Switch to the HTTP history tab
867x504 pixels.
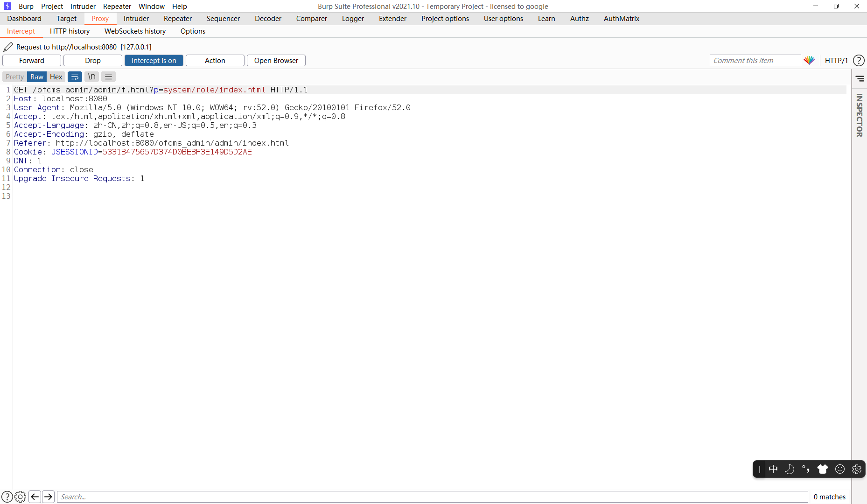pyautogui.click(x=70, y=31)
